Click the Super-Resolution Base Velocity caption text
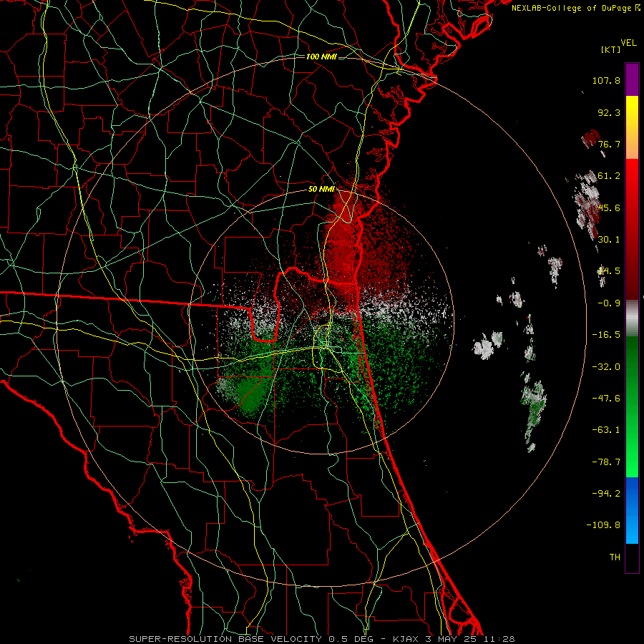 tap(321, 639)
